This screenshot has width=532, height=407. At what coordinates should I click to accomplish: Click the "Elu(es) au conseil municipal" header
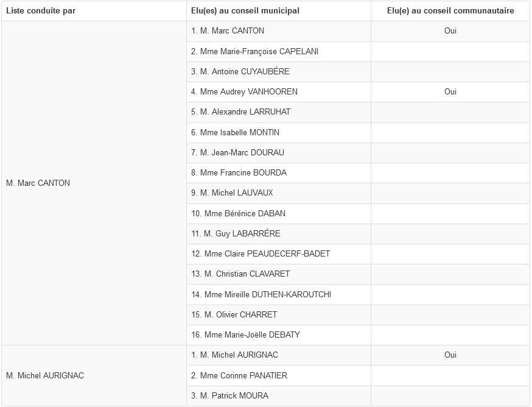point(245,10)
